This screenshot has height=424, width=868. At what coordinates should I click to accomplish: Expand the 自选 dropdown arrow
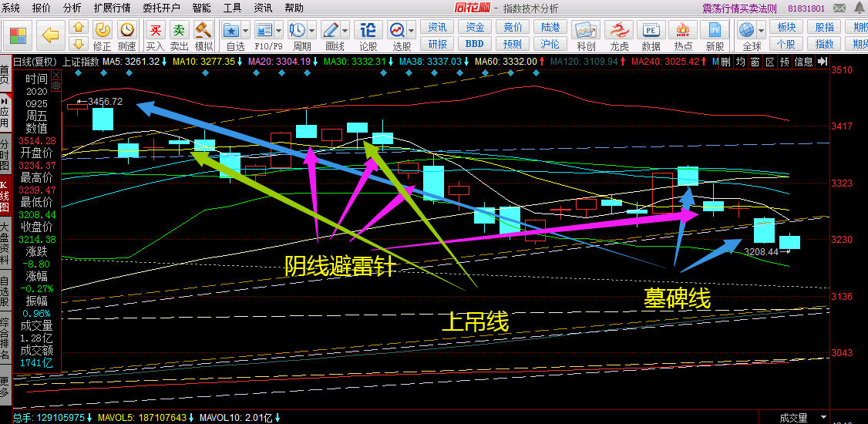[x=245, y=32]
